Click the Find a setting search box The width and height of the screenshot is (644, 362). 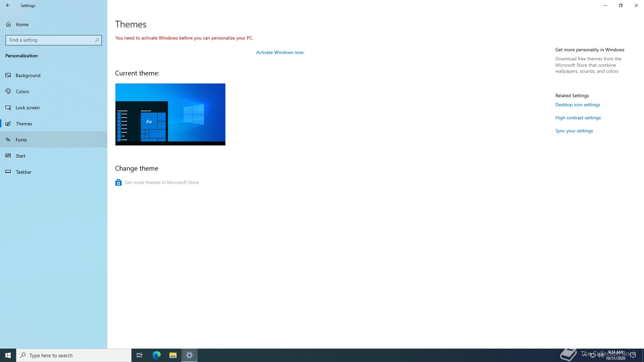pos(54,40)
